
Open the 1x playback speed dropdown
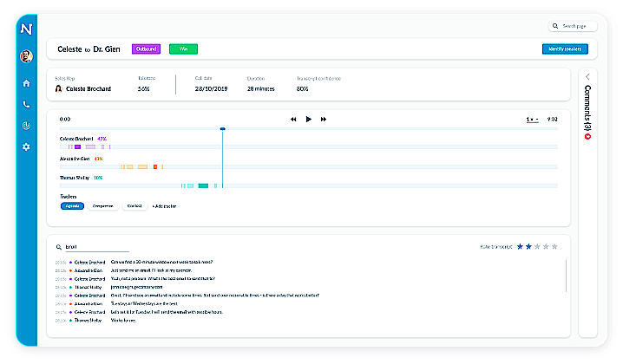coord(532,119)
